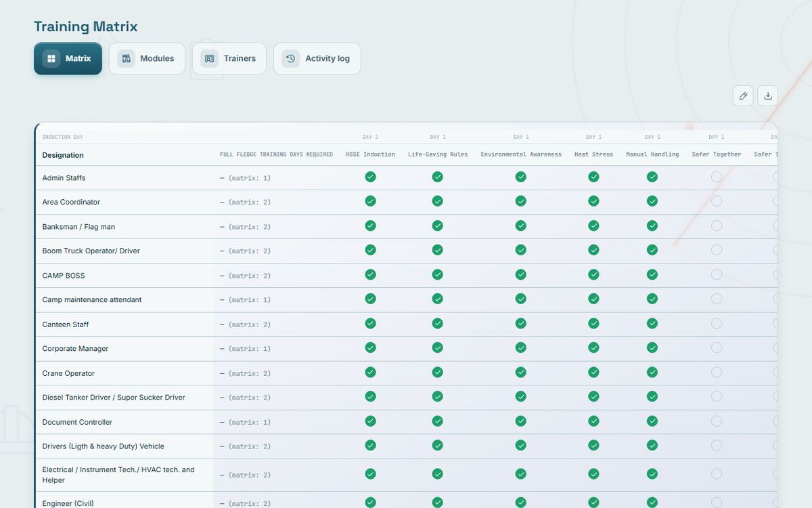Select Electrical / Instrument Tech./ HVAC tech. row
812x508 pixels.
pos(118,475)
